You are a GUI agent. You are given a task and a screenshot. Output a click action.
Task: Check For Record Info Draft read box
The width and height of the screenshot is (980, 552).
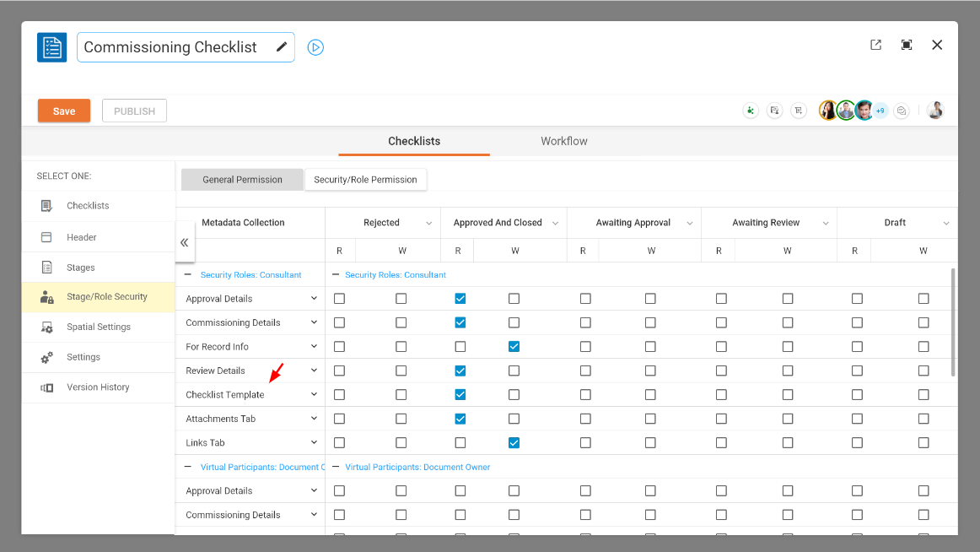[x=857, y=346]
